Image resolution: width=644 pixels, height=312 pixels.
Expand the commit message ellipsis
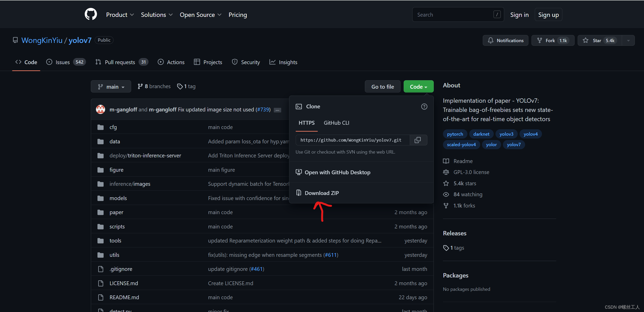point(277,110)
